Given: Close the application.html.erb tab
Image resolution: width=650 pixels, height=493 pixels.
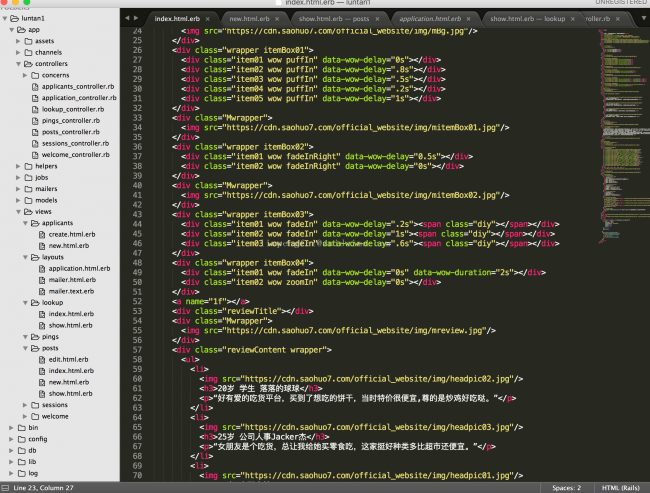Looking at the screenshot, I should (x=469, y=18).
